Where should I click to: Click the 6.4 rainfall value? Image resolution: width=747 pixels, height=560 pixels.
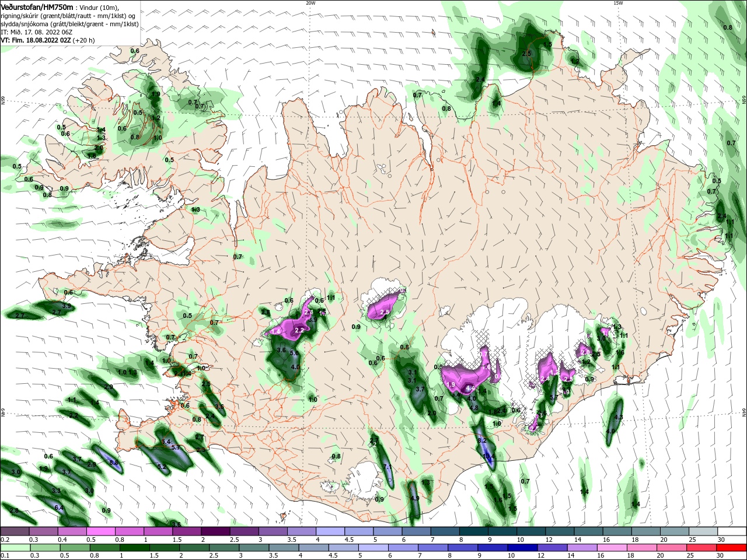pos(58,508)
